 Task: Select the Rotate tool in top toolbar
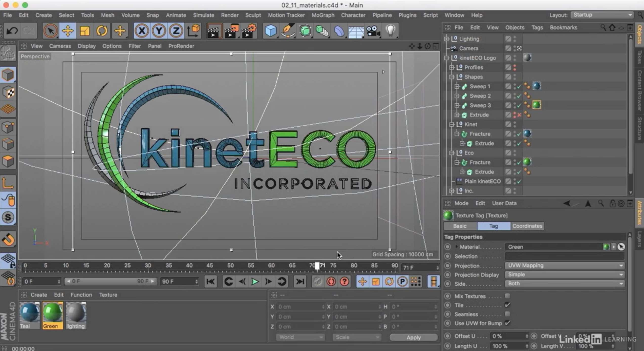102,31
